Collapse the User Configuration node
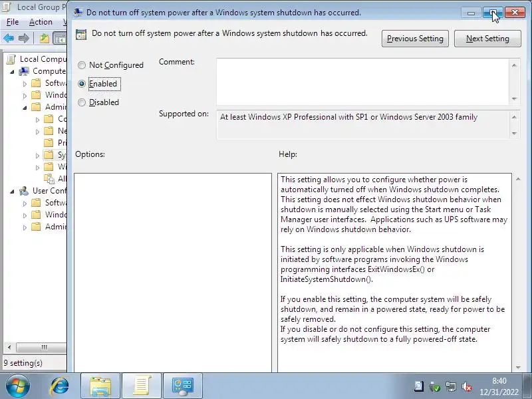The height and width of the screenshot is (399, 532). click(12, 192)
